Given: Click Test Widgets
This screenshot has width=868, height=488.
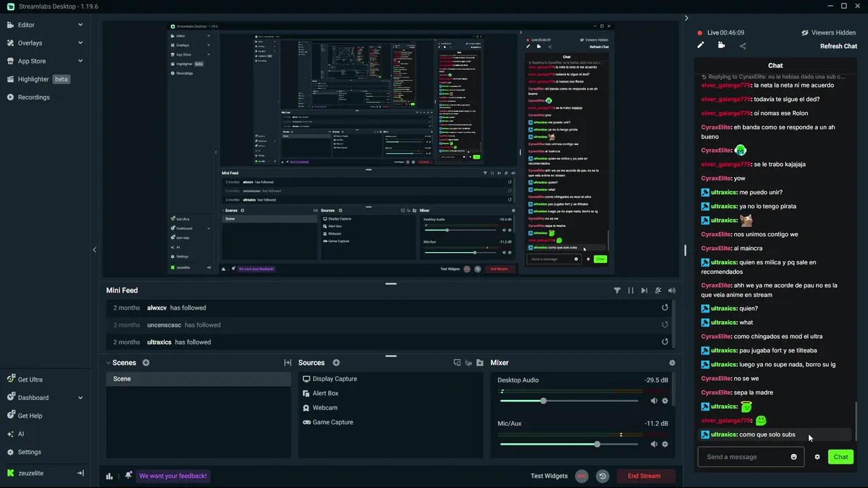Looking at the screenshot, I should pyautogui.click(x=549, y=476).
